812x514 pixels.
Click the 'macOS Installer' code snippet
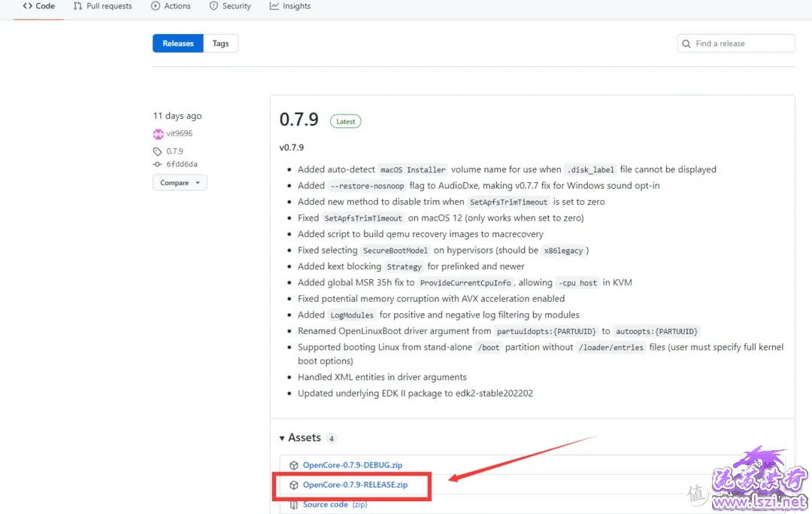click(x=413, y=170)
